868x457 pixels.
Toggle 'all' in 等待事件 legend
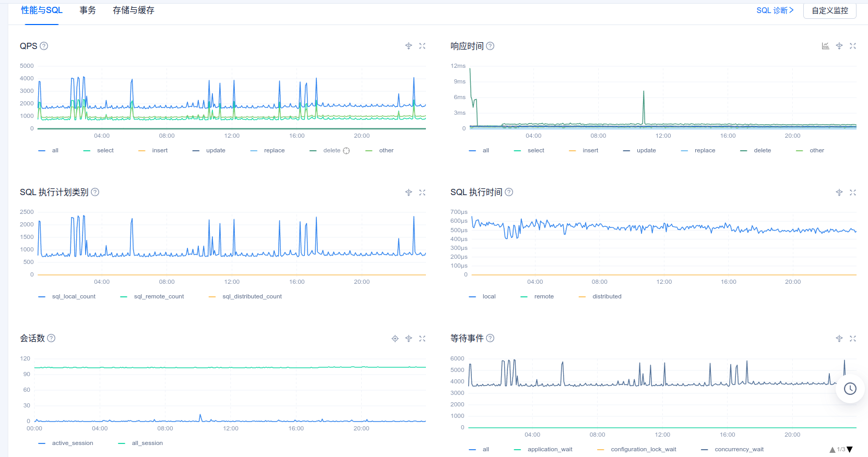click(479, 449)
